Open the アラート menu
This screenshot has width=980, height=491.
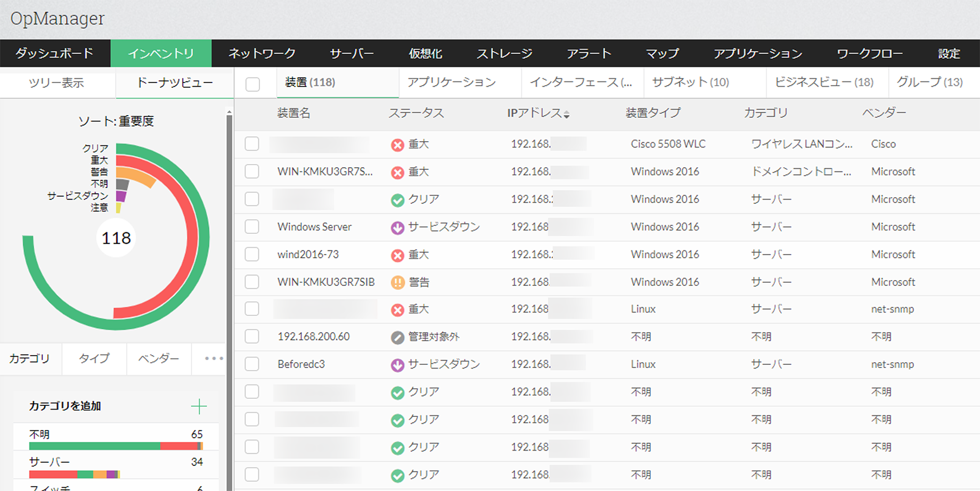coord(589,53)
